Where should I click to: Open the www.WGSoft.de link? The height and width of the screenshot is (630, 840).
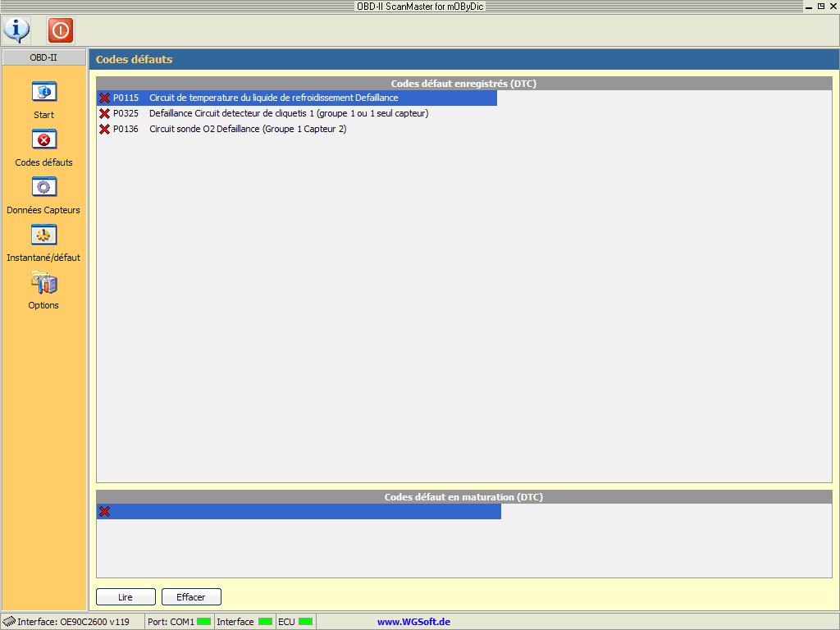(x=413, y=622)
